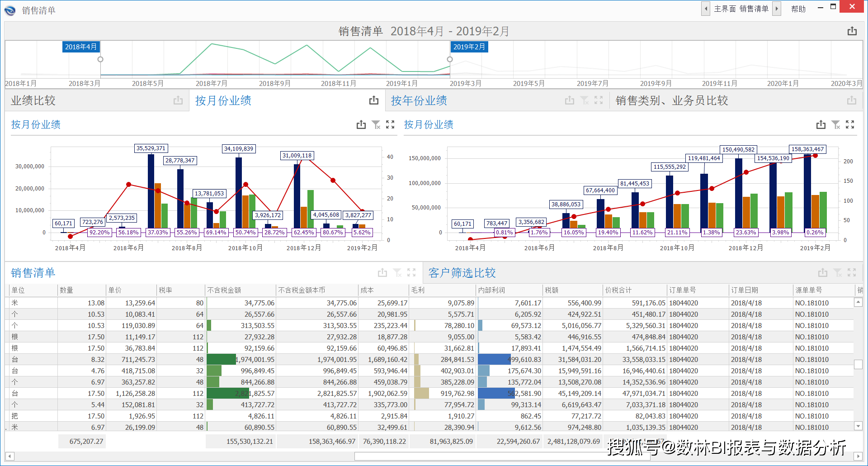Click the total 675,207.27 in footer row
This screenshot has height=466, width=868.
[x=82, y=441]
